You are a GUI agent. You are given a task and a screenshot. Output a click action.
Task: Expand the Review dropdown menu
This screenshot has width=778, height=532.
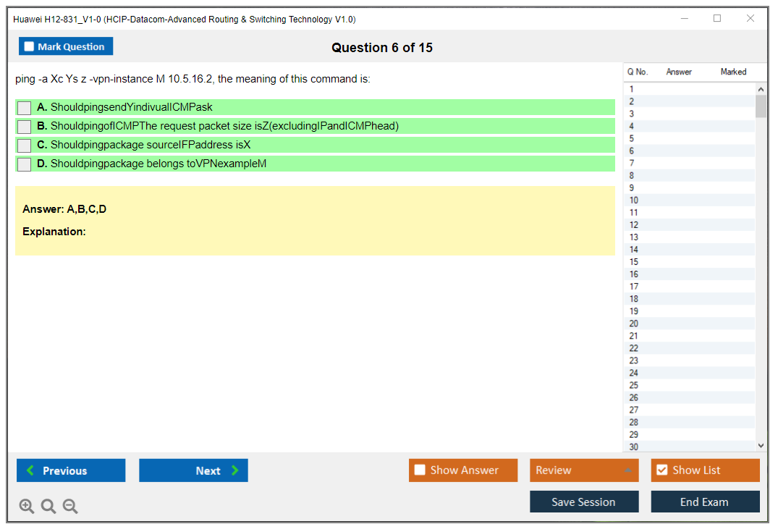click(x=627, y=470)
